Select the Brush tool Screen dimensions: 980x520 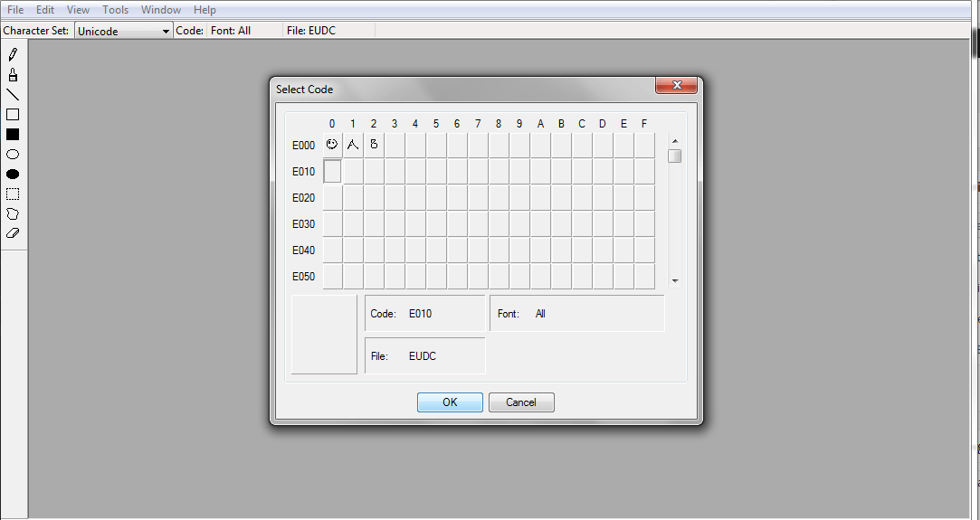click(x=13, y=75)
